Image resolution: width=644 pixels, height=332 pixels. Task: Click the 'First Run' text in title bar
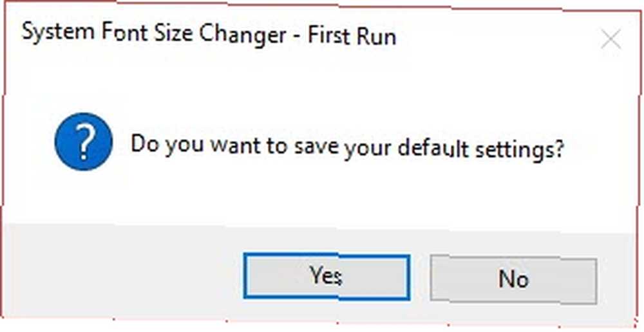[352, 37]
